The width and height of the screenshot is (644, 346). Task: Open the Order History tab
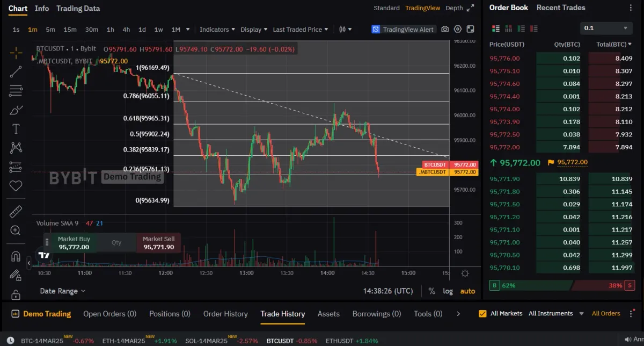point(225,314)
